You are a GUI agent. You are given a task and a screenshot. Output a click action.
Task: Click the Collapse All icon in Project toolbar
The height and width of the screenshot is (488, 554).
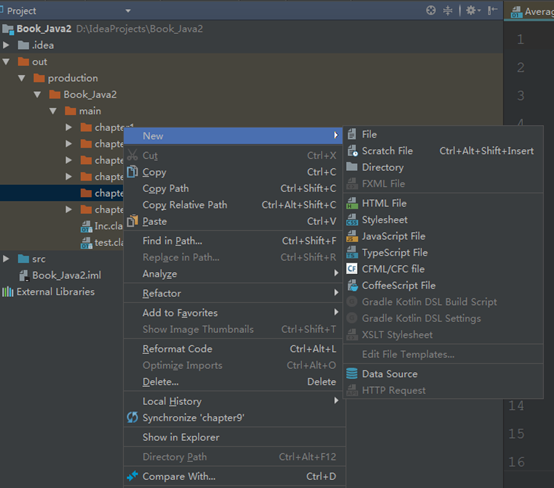[448, 11]
